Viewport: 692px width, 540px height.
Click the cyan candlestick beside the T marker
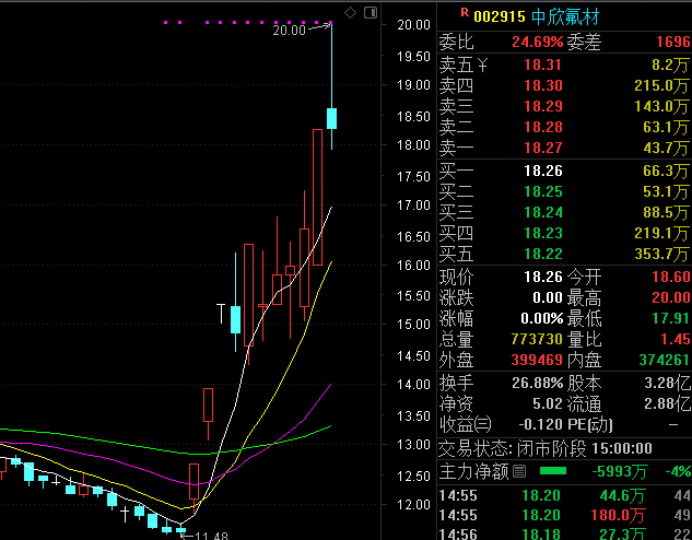coord(236,319)
